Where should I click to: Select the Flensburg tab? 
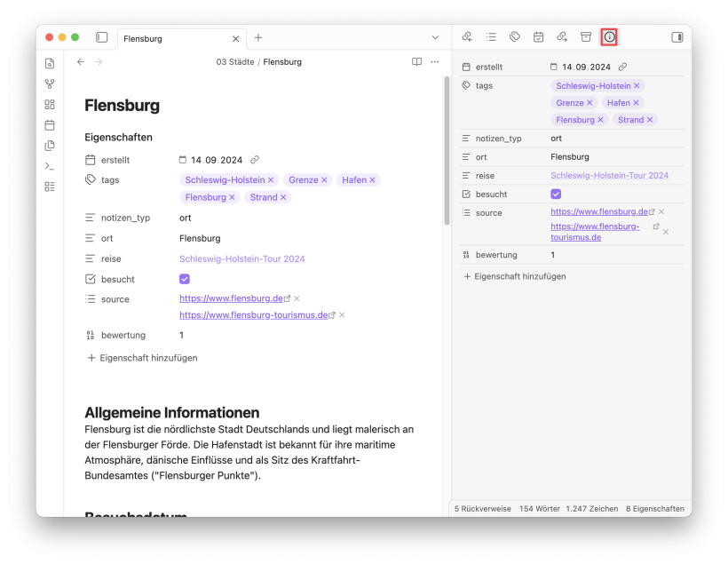[173, 39]
